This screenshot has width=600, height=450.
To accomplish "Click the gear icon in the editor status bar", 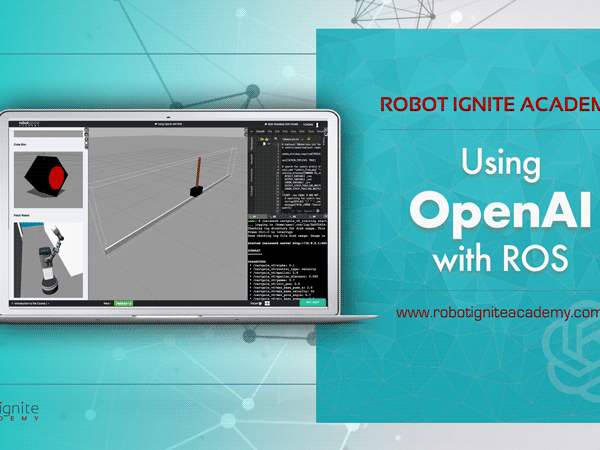I will [318, 211].
